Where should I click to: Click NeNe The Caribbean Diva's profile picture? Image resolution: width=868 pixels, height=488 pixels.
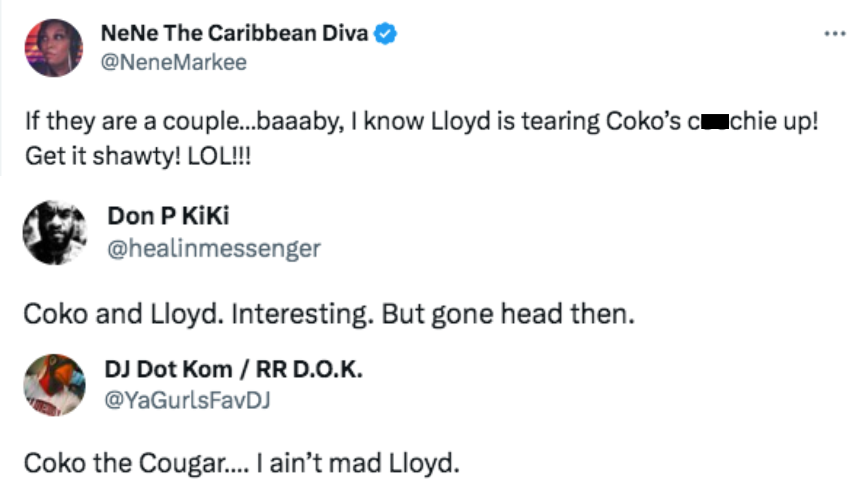[54, 48]
